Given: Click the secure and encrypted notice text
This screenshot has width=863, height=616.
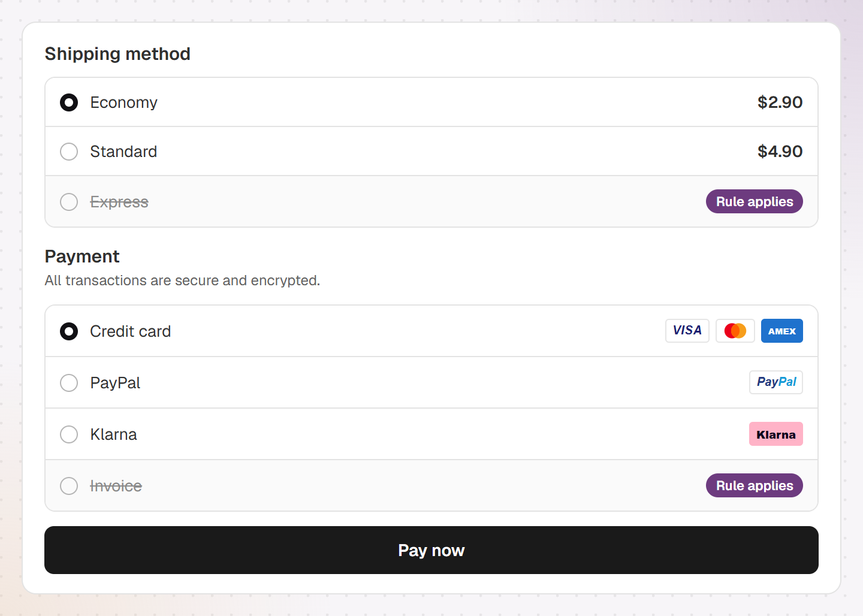Looking at the screenshot, I should tap(182, 280).
